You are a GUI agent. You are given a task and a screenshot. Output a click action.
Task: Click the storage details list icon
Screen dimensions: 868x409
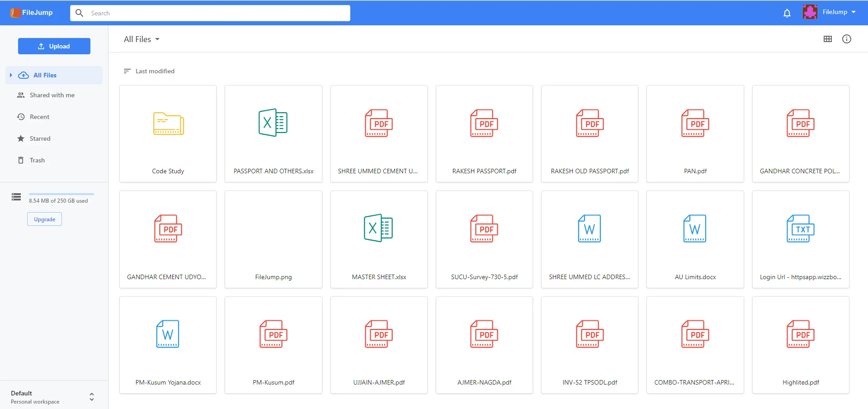[16, 197]
